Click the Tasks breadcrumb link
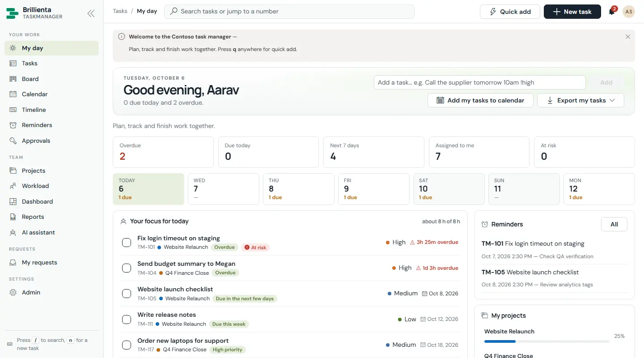 click(x=120, y=11)
